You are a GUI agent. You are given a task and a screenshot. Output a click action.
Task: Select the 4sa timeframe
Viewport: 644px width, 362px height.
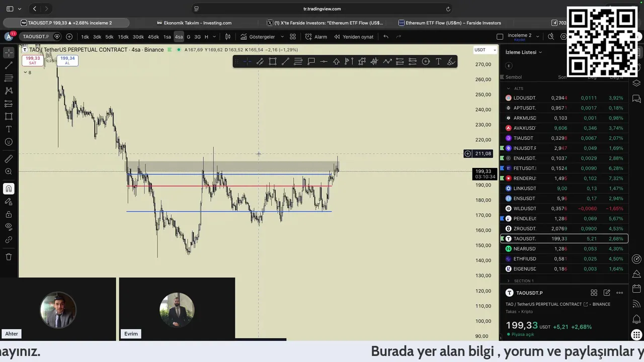(x=179, y=37)
